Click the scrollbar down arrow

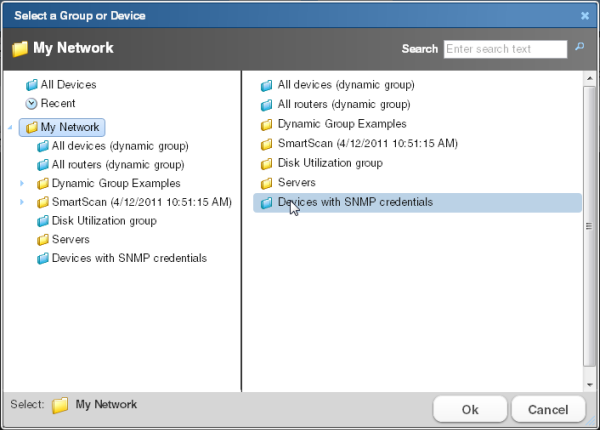[x=590, y=385]
